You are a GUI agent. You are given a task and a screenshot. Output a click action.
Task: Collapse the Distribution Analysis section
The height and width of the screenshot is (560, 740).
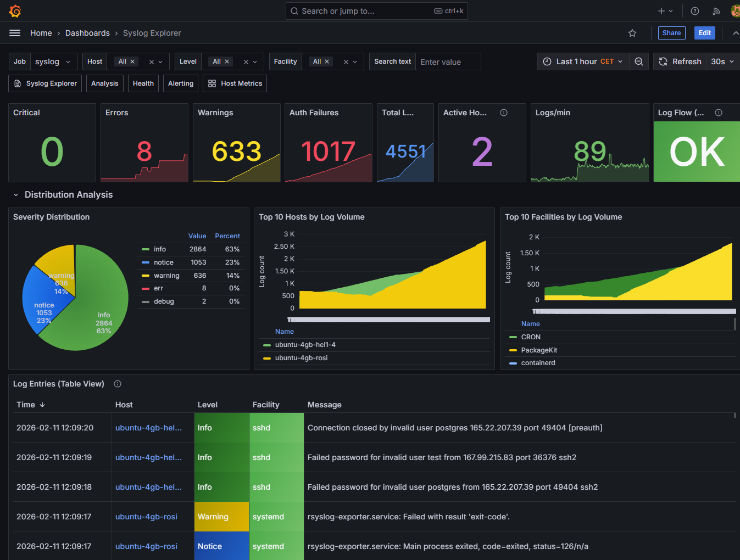[15, 194]
